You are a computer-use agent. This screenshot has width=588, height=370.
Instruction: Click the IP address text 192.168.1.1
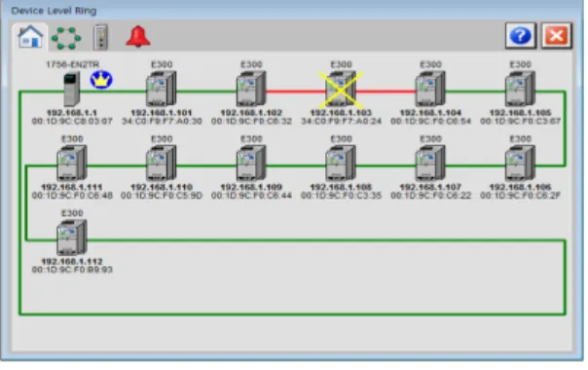72,113
